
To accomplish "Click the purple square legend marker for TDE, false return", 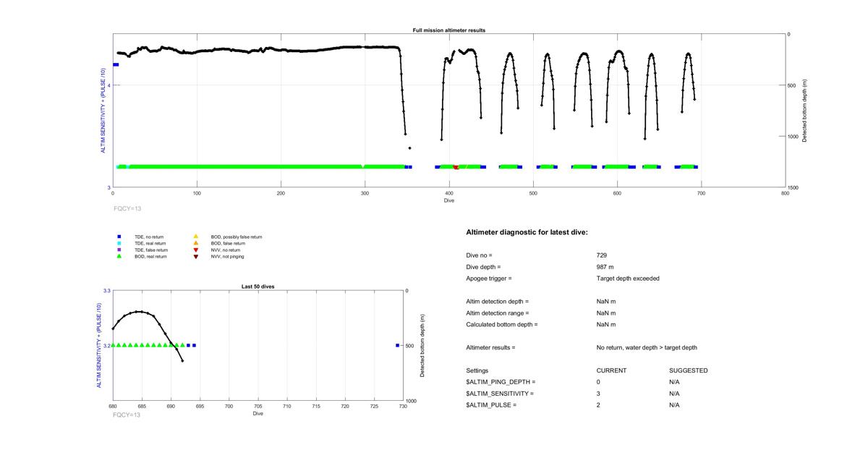I will coord(119,250).
